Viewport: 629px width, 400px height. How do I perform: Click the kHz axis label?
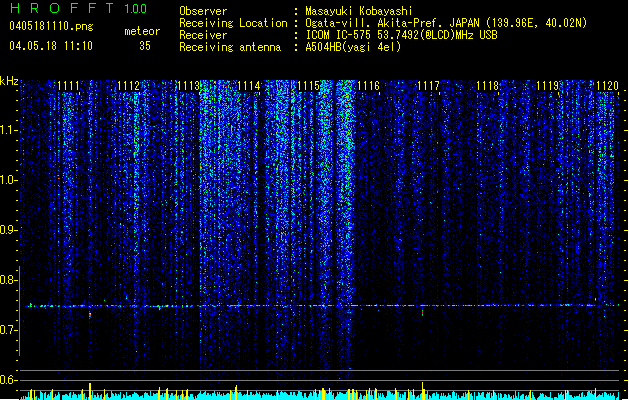[x=9, y=81]
